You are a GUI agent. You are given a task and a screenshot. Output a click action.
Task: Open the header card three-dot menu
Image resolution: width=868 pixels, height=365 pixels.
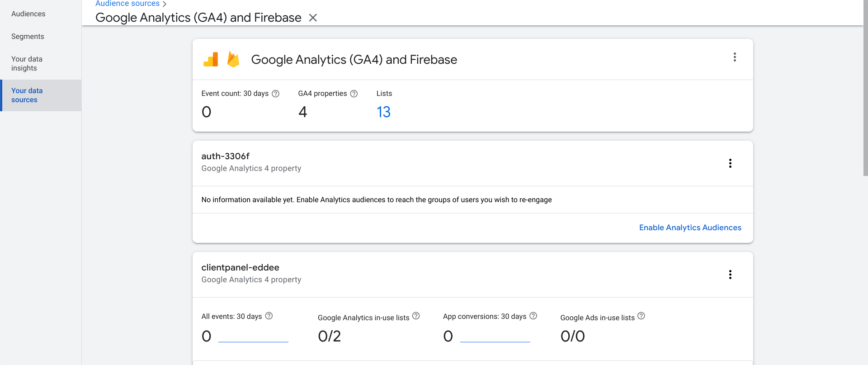(735, 57)
